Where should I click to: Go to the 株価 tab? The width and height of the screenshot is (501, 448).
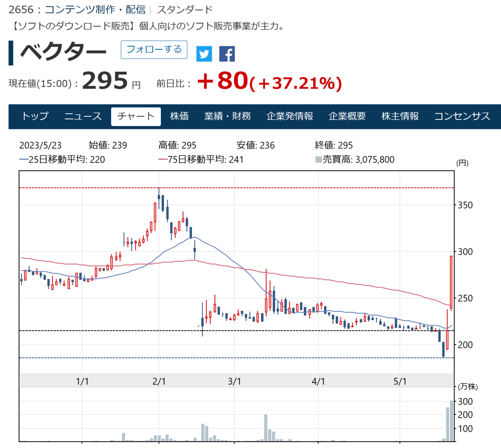180,116
